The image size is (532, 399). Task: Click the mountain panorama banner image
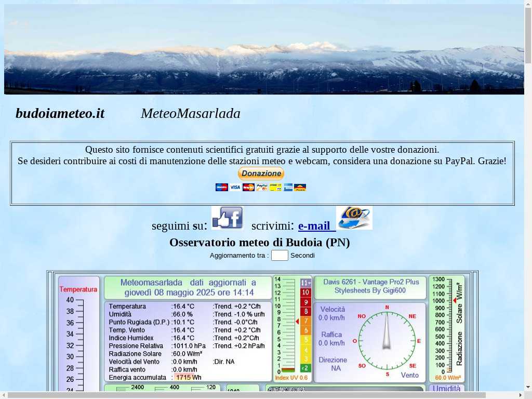click(264, 49)
